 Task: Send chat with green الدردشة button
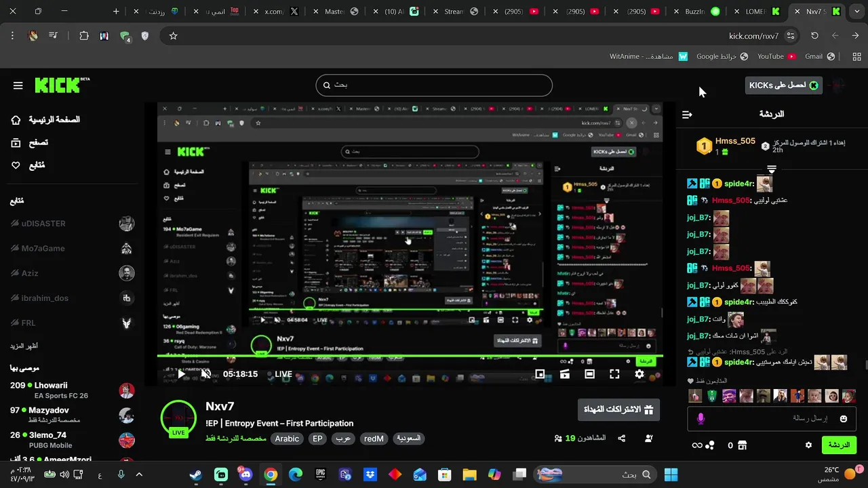coord(839,445)
